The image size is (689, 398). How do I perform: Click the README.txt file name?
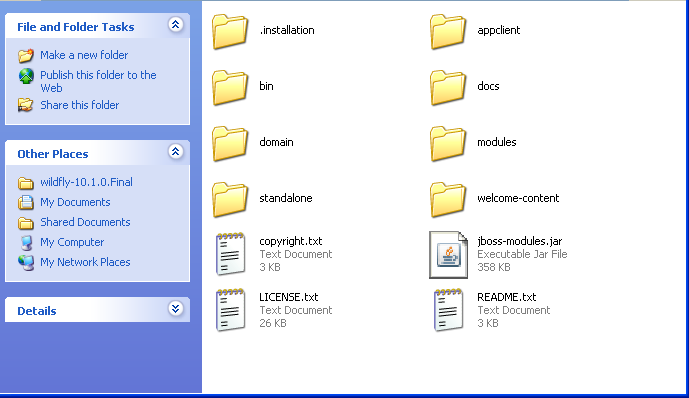pyautogui.click(x=507, y=297)
